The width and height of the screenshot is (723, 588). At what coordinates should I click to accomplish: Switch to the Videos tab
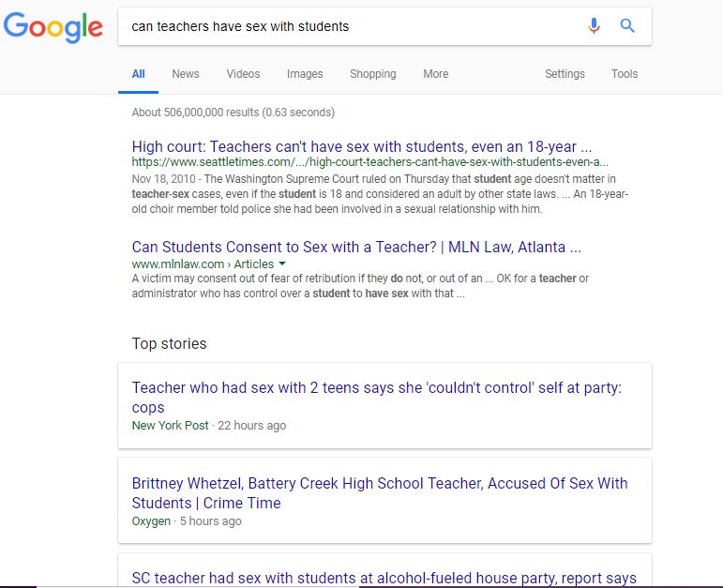[x=243, y=74]
